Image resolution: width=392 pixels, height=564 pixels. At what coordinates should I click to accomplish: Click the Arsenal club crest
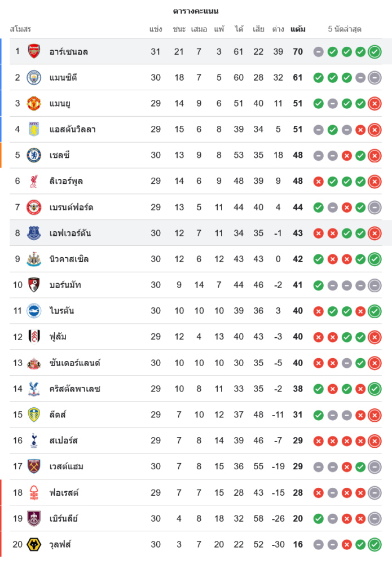coord(34,51)
